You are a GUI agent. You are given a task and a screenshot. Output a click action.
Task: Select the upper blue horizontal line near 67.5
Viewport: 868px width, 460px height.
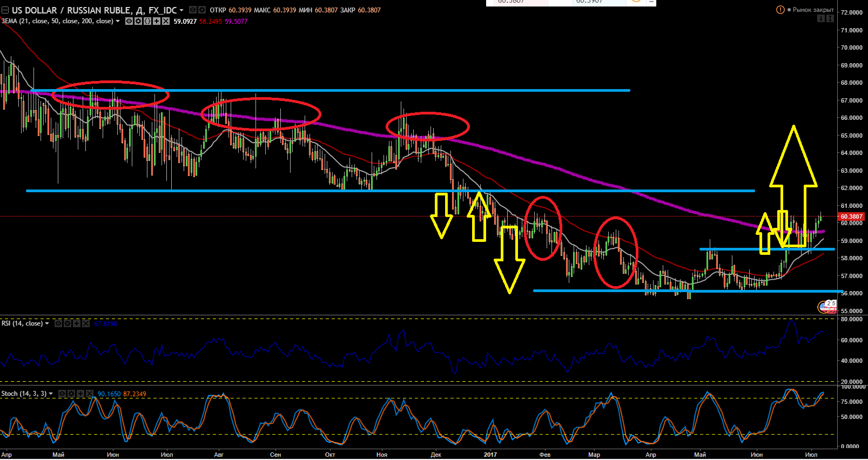click(x=331, y=90)
